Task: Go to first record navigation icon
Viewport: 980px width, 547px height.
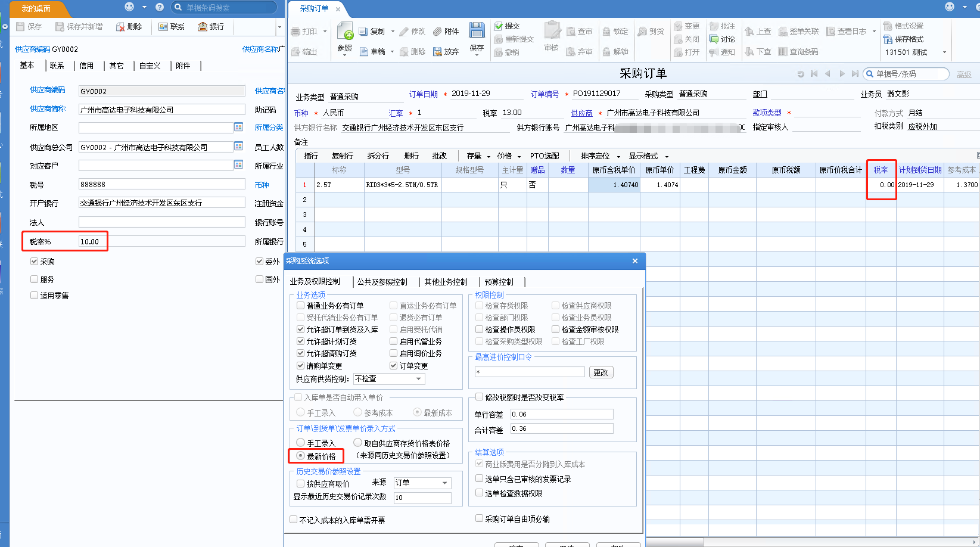Action: (x=814, y=74)
